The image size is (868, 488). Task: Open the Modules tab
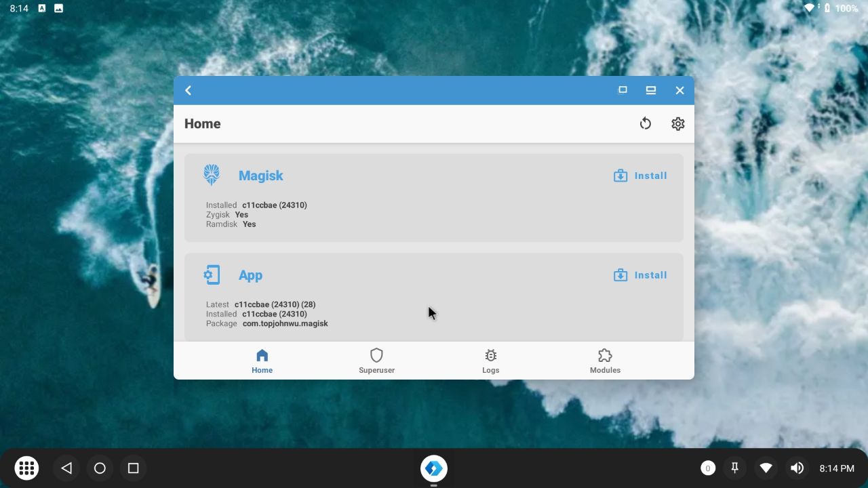pyautogui.click(x=605, y=361)
